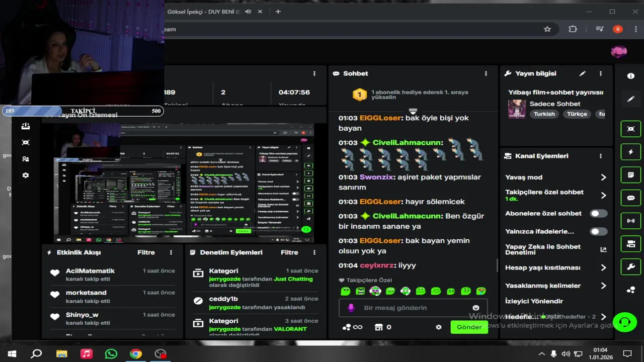Open stats panel three-dot menu
This screenshot has height=362, width=644.
tap(314, 73)
